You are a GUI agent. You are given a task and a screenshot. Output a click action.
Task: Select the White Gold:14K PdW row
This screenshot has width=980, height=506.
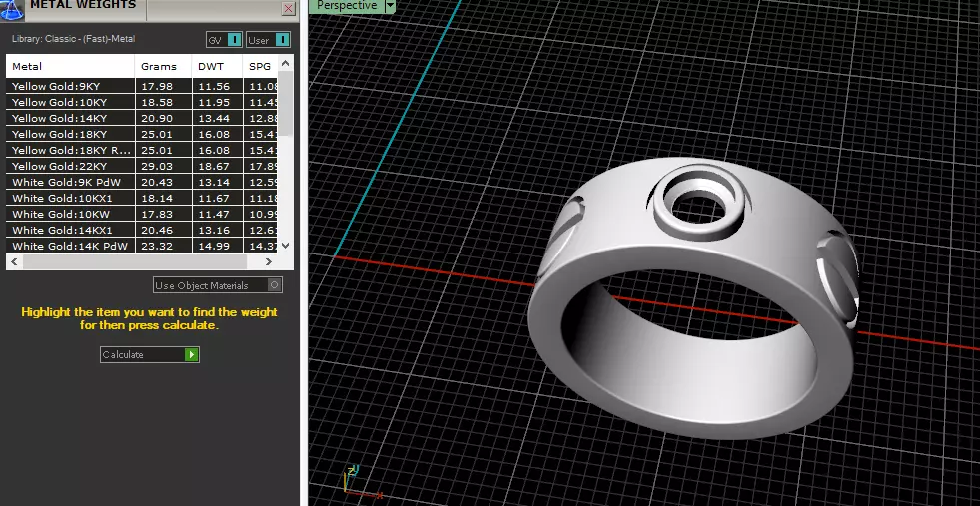point(141,246)
